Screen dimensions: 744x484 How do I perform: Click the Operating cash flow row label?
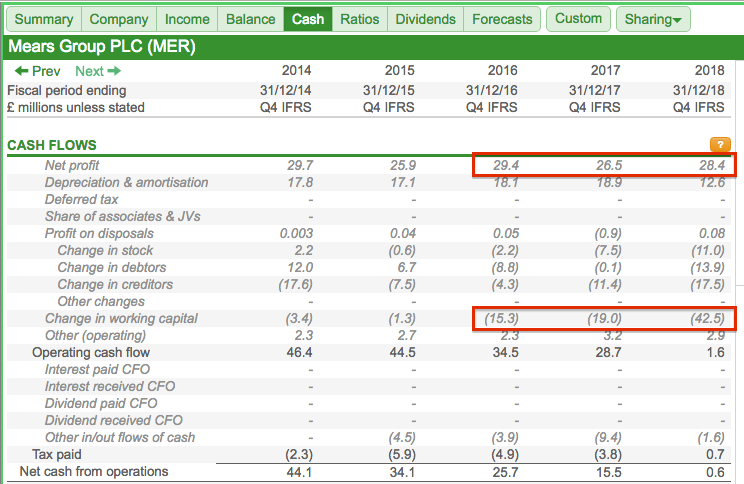[91, 353]
